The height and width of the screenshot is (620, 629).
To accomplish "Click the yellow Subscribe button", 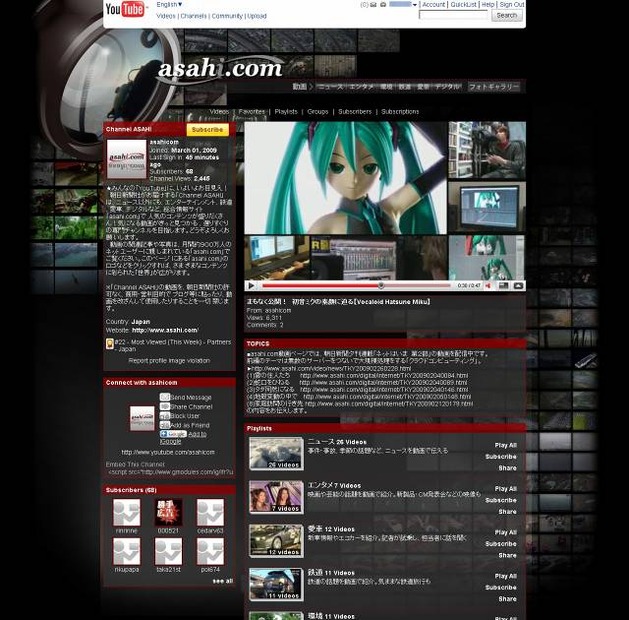I will click(207, 130).
